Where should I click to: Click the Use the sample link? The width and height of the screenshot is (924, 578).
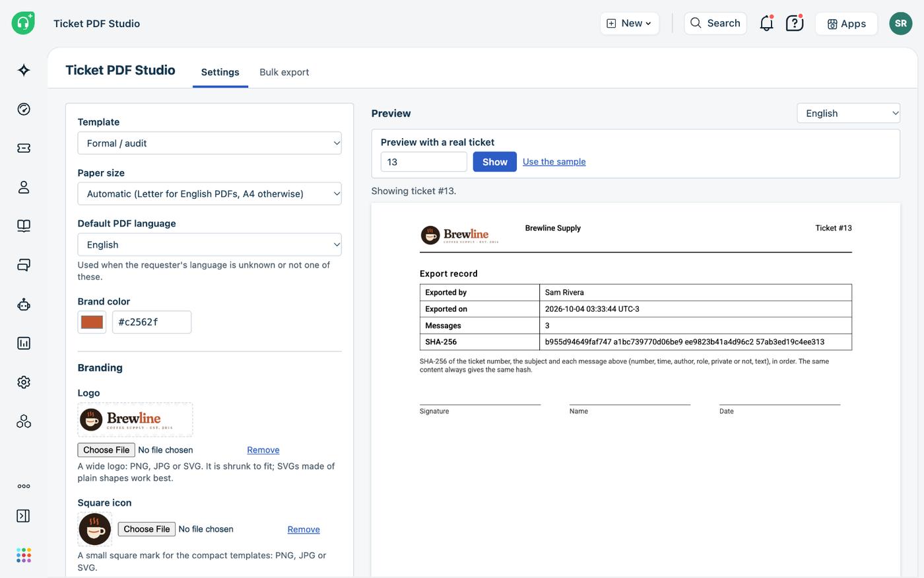pyautogui.click(x=554, y=162)
